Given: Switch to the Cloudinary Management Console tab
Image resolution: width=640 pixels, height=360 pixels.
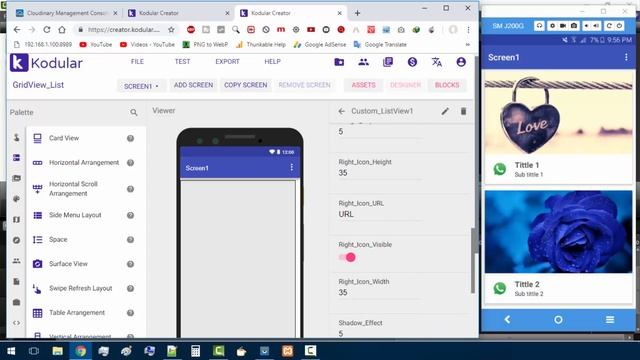Looking at the screenshot, I should pyautogui.click(x=67, y=13).
